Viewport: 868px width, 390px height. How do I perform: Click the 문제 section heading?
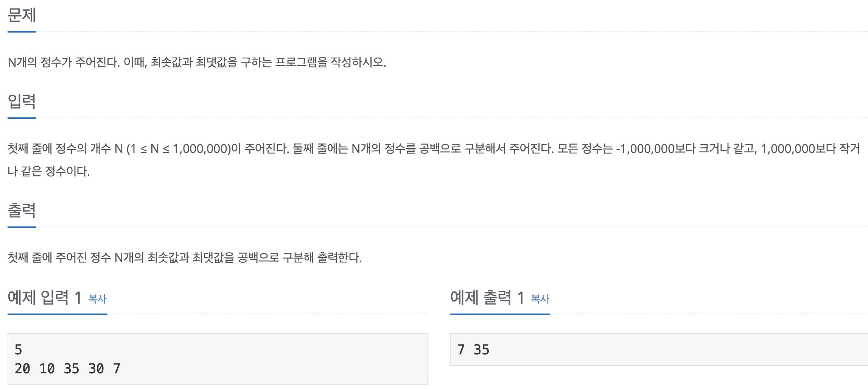click(22, 15)
